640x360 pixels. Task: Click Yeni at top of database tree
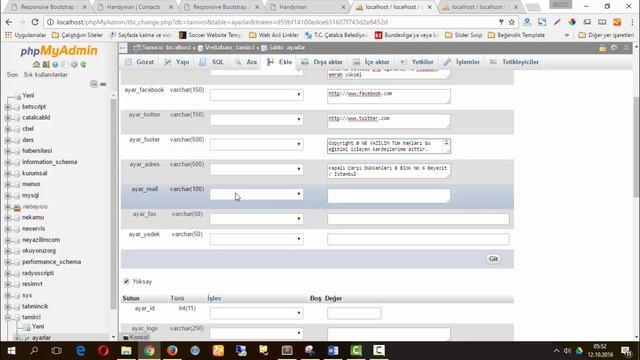point(28,96)
